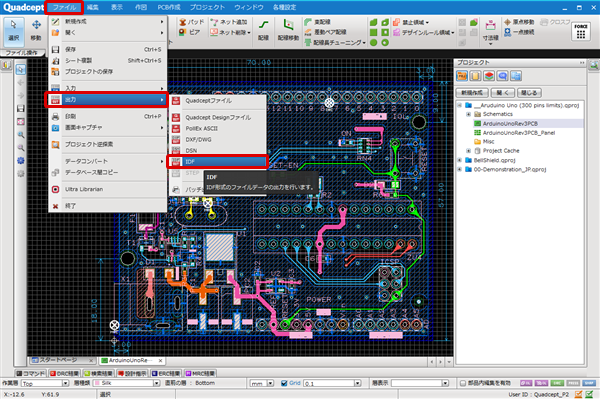This screenshot has width=600, height=399.
Task: Choose PollEx ASCII in the 出力 submenu
Action: pos(217,129)
